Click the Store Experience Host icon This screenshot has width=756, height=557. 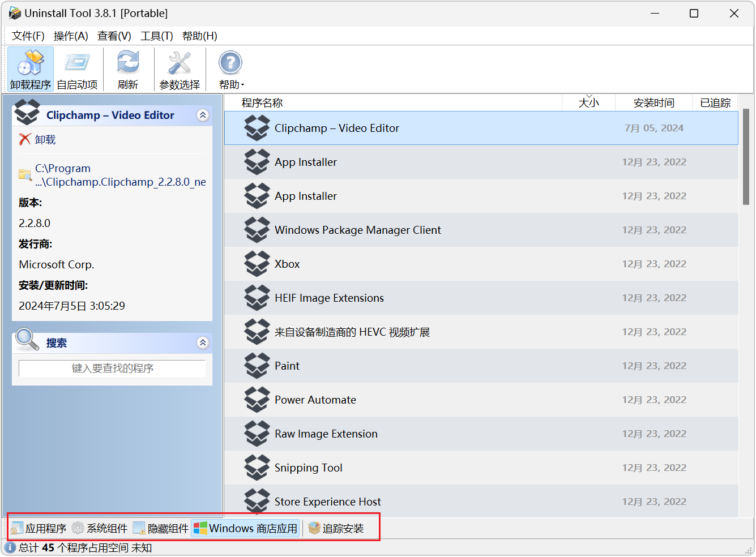click(x=257, y=502)
